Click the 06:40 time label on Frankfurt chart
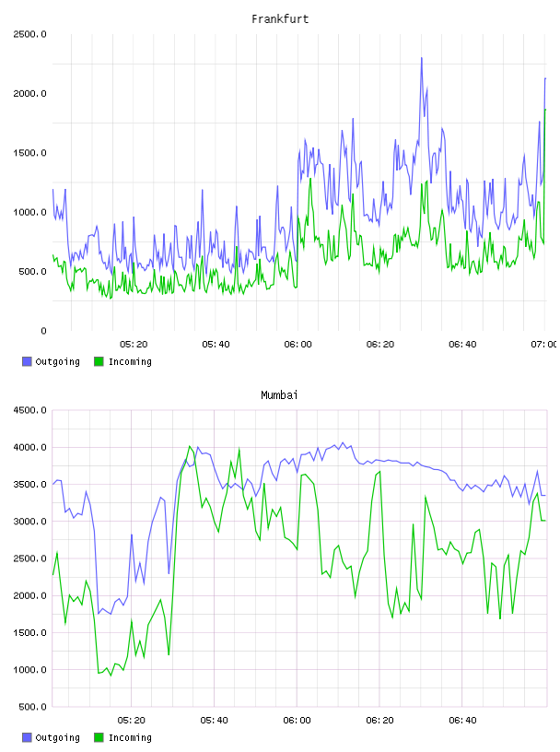560x752 pixels. point(462,345)
